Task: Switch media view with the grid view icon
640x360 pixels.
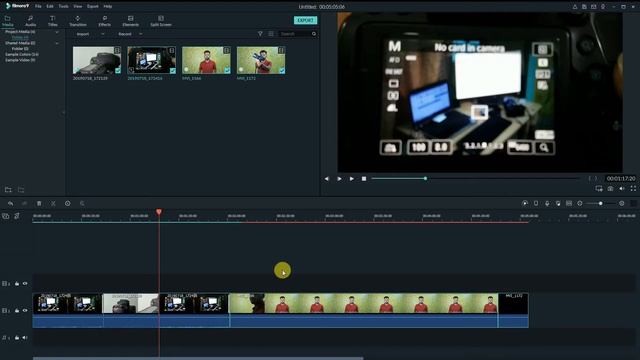Action: [271, 34]
